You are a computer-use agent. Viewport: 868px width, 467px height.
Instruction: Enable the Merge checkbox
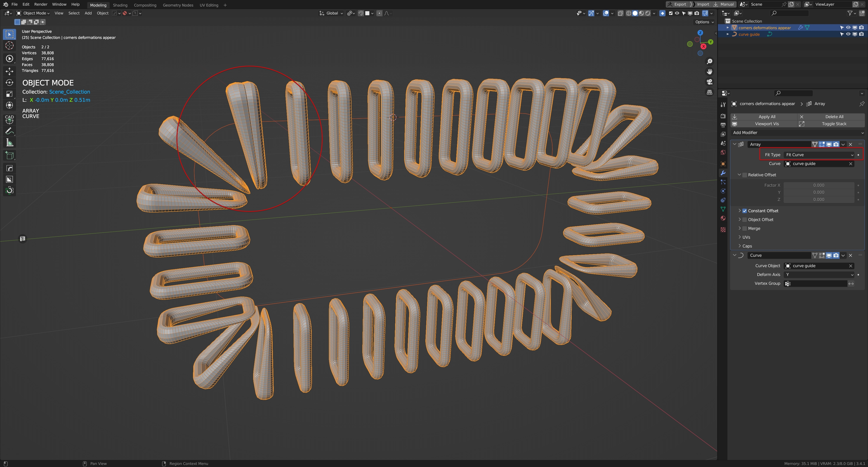[x=744, y=229]
